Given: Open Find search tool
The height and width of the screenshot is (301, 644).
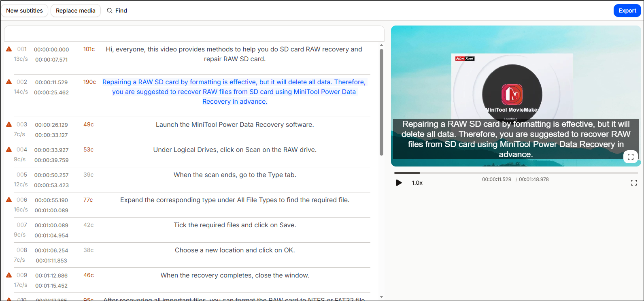Looking at the screenshot, I should (x=117, y=11).
